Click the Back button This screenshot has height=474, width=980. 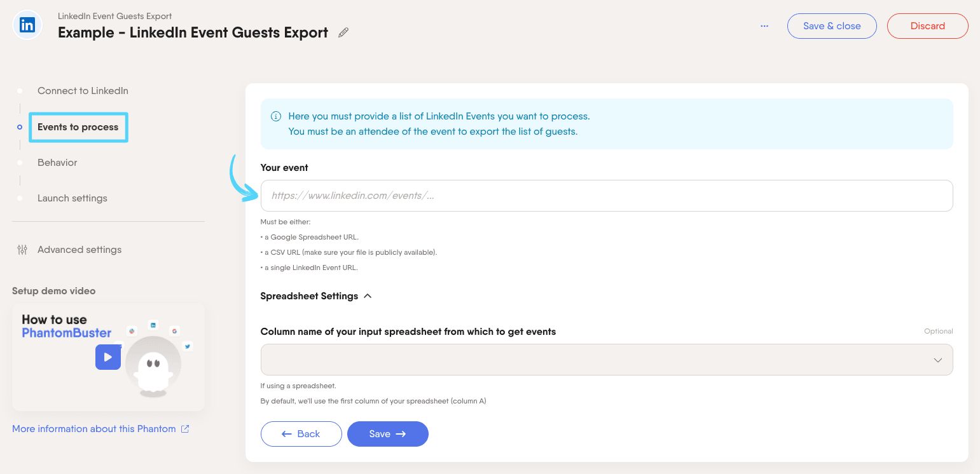tap(301, 434)
